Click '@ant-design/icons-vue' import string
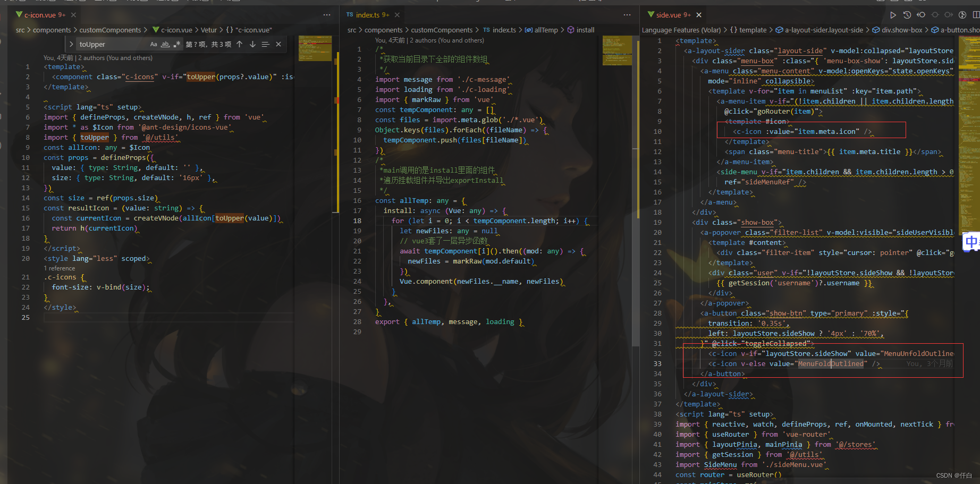Viewport: 980px width, 484px height. click(x=185, y=128)
